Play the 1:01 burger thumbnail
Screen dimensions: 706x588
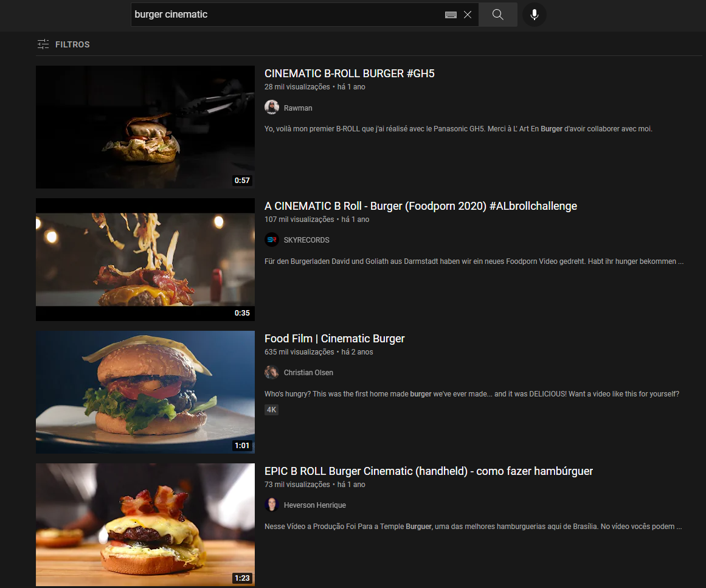145,392
